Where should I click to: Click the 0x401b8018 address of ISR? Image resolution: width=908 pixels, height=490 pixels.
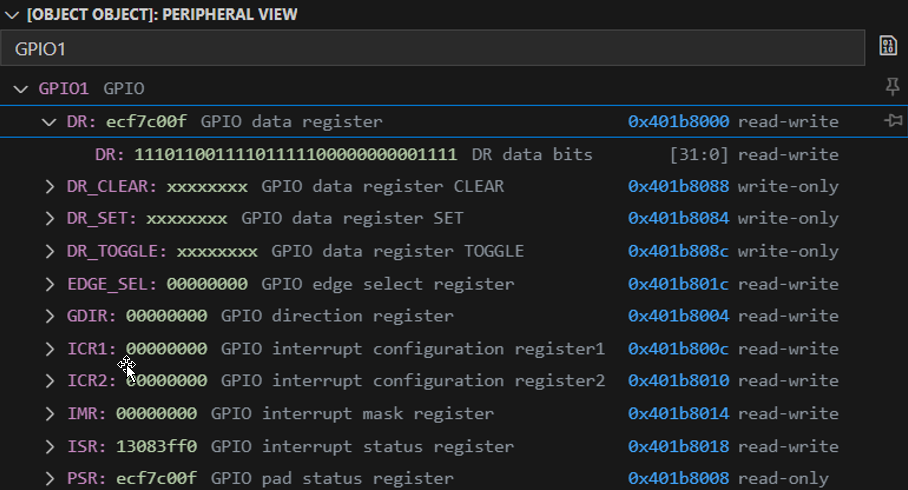[678, 446]
